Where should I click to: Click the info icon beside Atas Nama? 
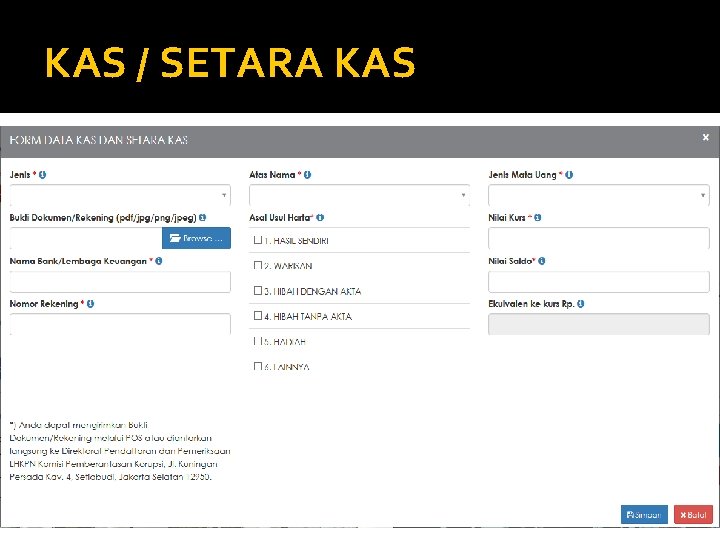(307, 174)
